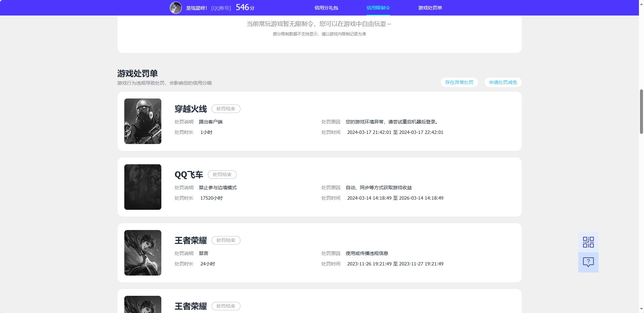
Task: Open the 穿越火线 game thumbnail
Action: (x=143, y=121)
